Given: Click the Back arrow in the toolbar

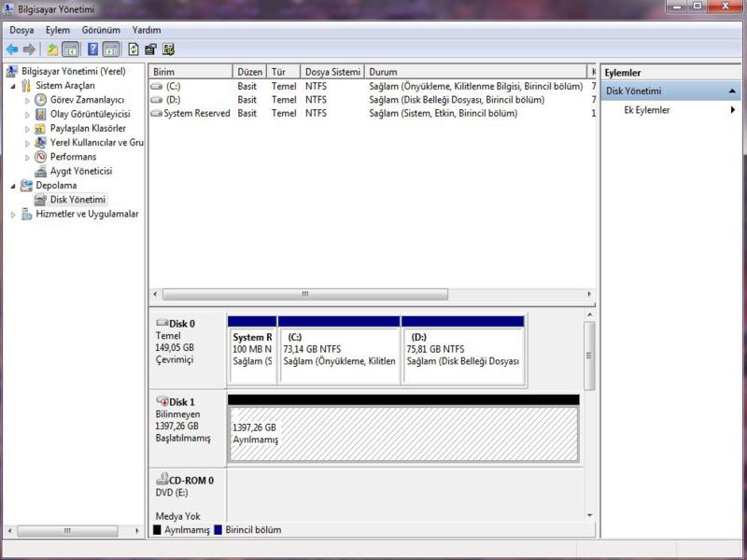Looking at the screenshot, I should 12,49.
